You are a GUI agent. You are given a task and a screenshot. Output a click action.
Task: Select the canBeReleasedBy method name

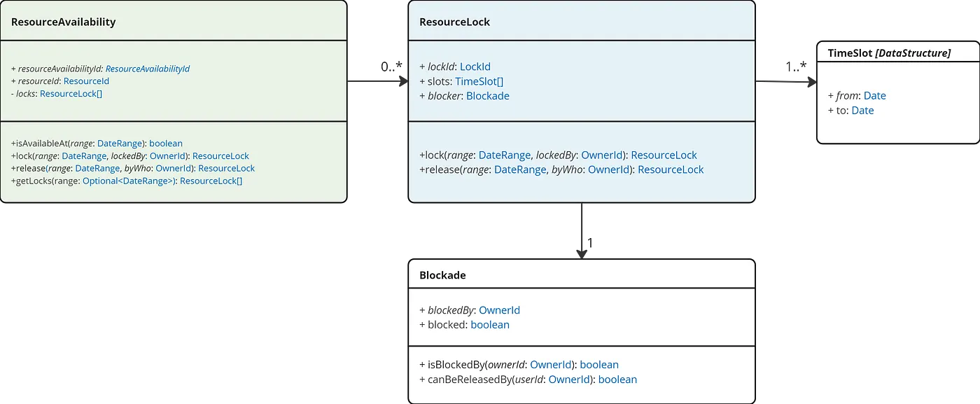(x=465, y=379)
